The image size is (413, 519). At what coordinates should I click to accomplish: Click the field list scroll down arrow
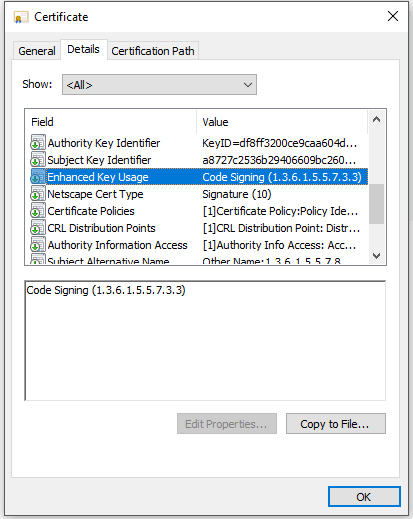coord(376,256)
